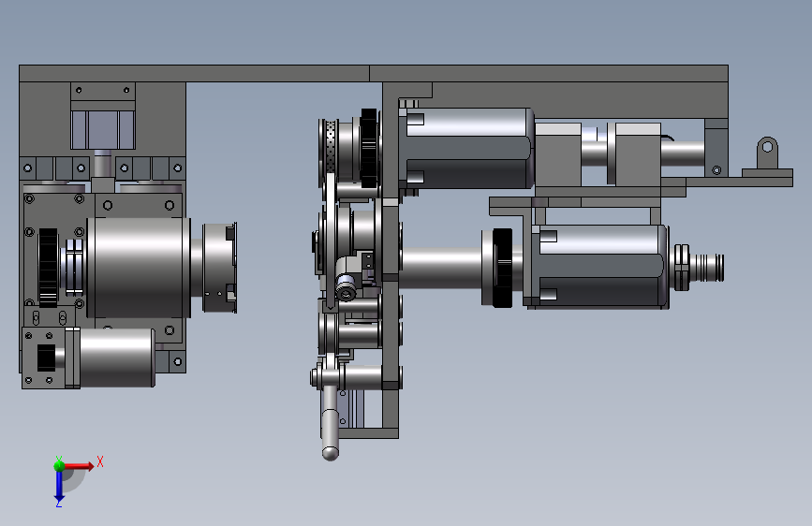Select the black knurled ring on the lower right shaft
The height and width of the screenshot is (526, 812).
(502, 268)
